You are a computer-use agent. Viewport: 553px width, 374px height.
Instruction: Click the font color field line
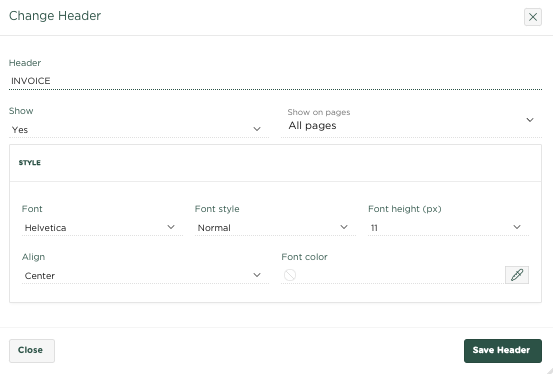(393, 275)
